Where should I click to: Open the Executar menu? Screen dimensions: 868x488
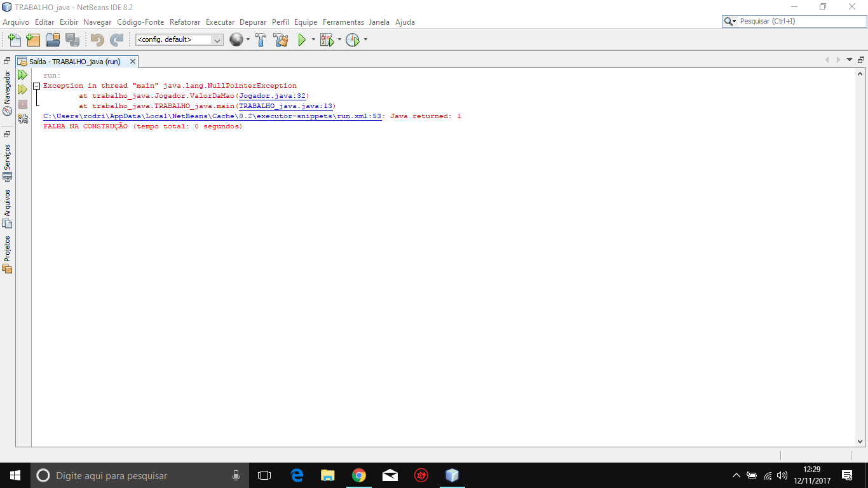tap(220, 22)
